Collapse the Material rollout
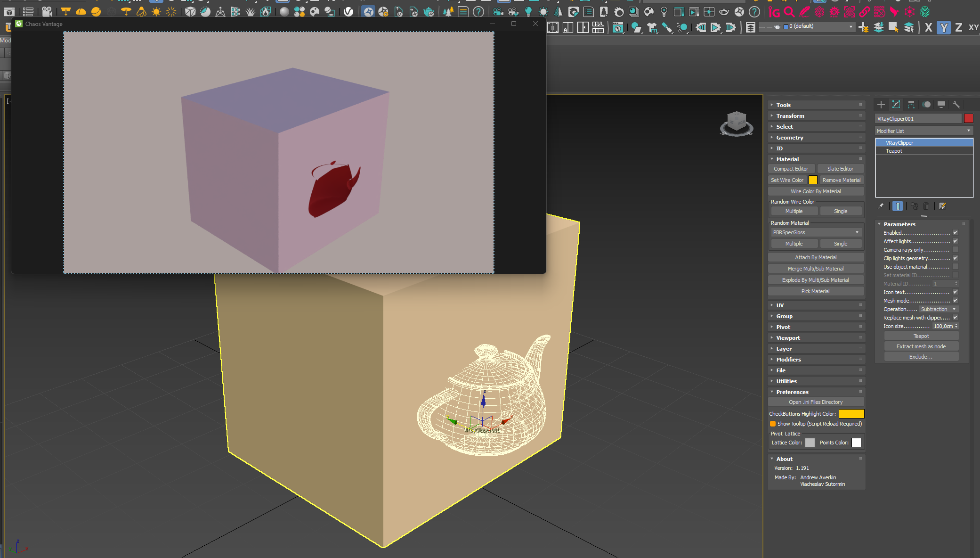Viewport: 980px width, 558px height. point(816,159)
